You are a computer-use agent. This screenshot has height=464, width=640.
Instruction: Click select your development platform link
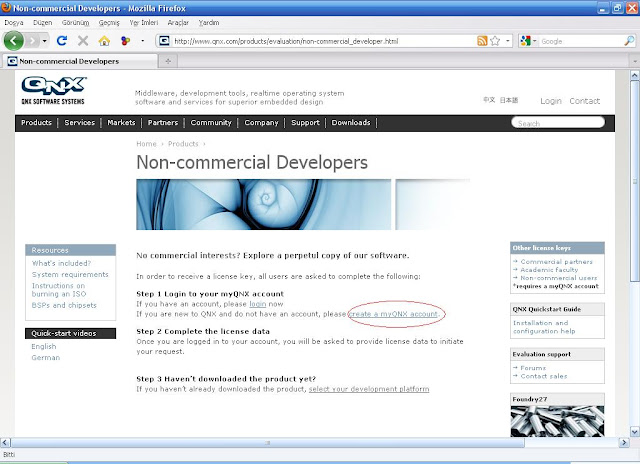(369, 389)
